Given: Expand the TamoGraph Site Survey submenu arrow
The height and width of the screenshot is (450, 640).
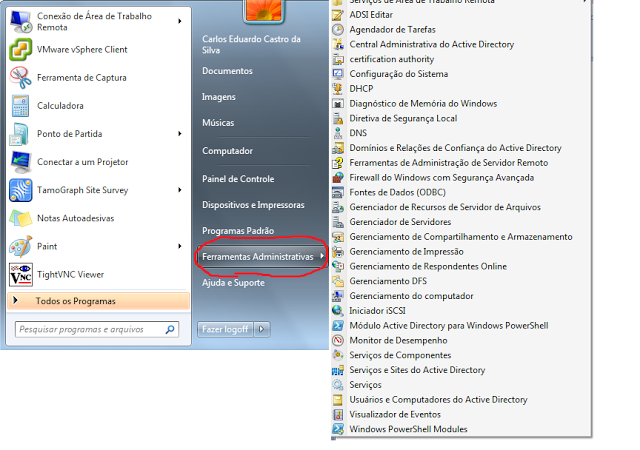Looking at the screenshot, I should pyautogui.click(x=180, y=190).
